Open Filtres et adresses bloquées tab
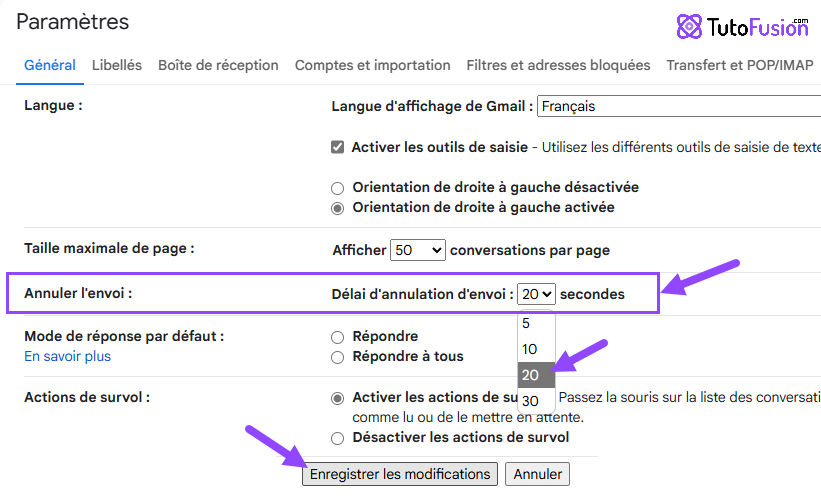This screenshot has width=821, height=504. (x=558, y=65)
